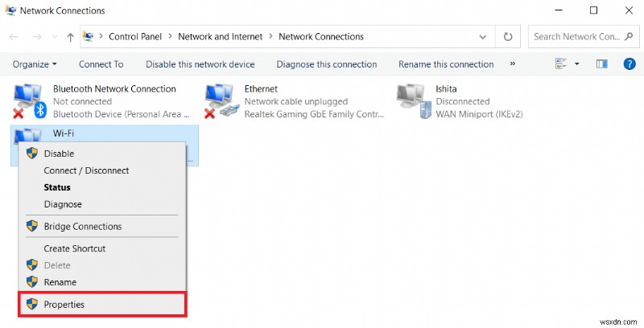Choose Connect / Disconnect in context menu
The width and height of the screenshot is (644, 328).
102,170
